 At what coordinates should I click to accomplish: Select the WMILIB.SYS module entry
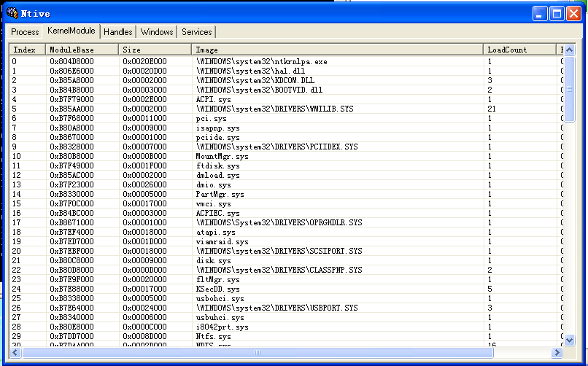(286, 109)
